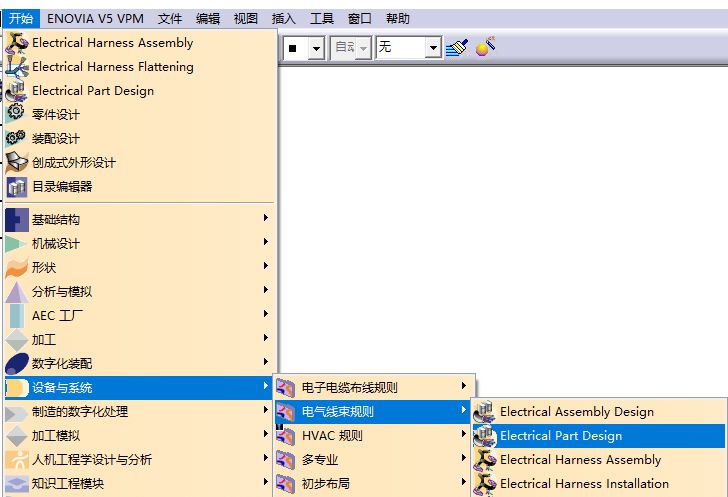Select 装配设计 workbench
The width and height of the screenshot is (728, 497).
[140, 138]
